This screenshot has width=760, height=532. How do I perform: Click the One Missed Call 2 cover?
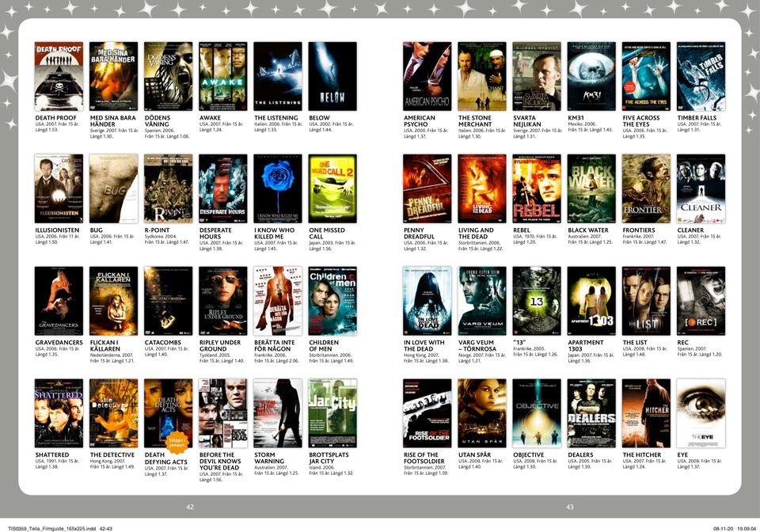(x=332, y=188)
